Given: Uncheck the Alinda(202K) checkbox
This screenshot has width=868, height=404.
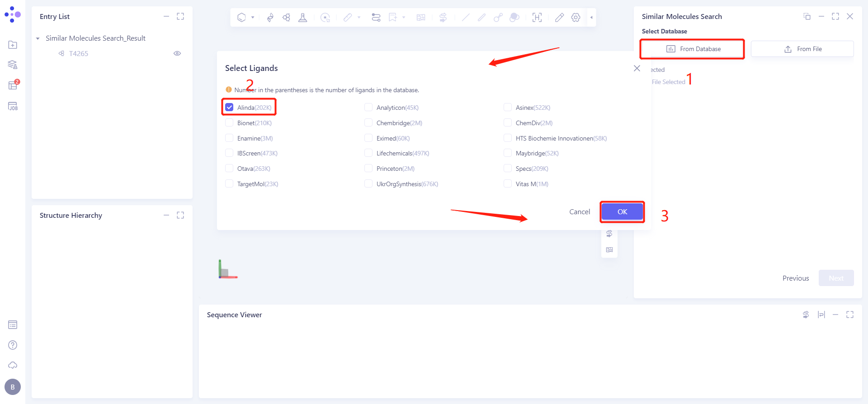Looking at the screenshot, I should tap(229, 108).
